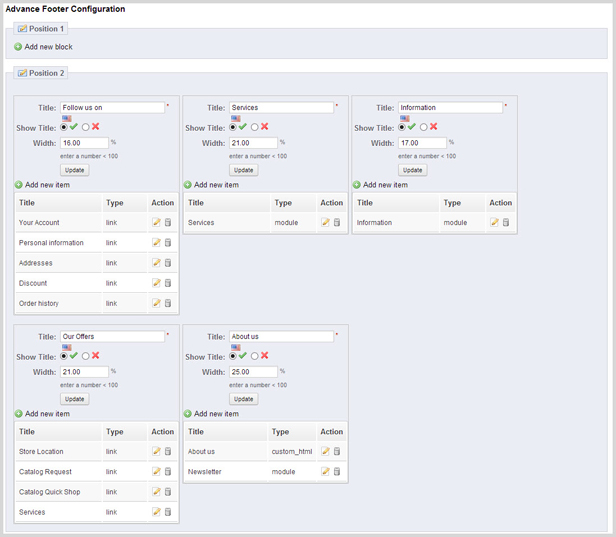Edit the About us custom_html item
The height and width of the screenshot is (537, 616).
pyautogui.click(x=325, y=451)
